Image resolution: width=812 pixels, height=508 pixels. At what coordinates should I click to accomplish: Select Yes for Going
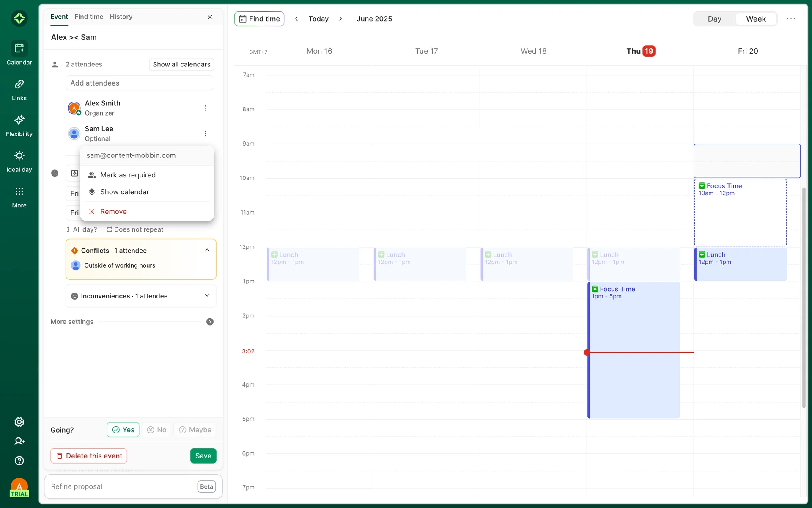pyautogui.click(x=123, y=430)
